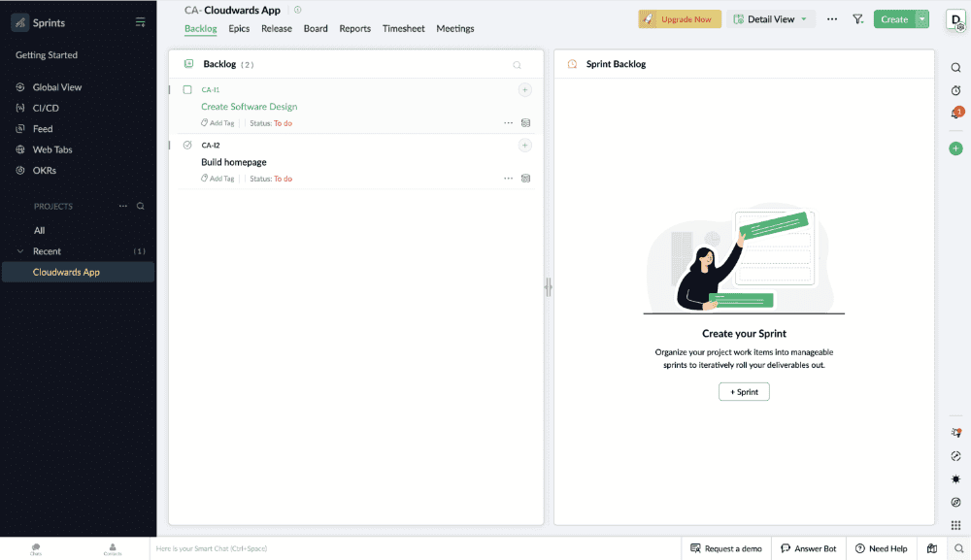Open header more options ellipsis
971x560 pixels.
tap(832, 19)
